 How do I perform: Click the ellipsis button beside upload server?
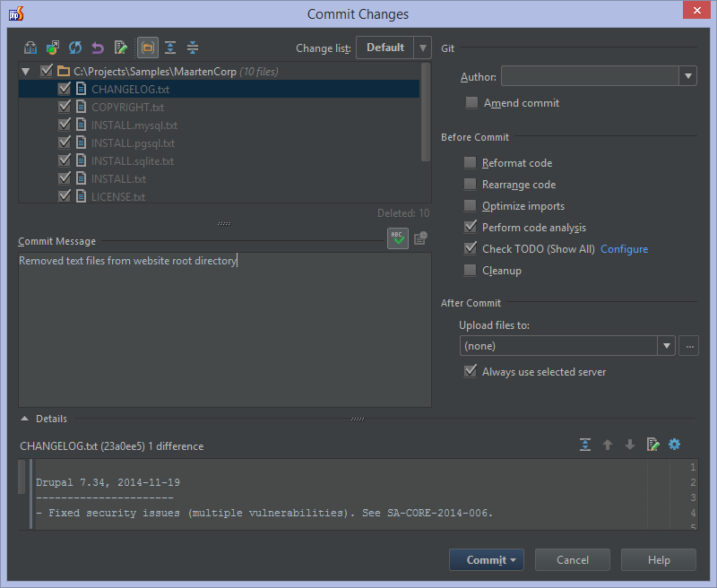(689, 346)
